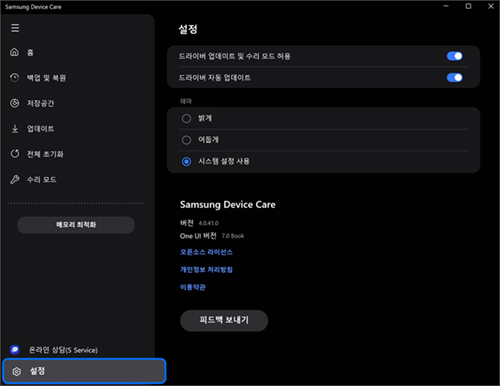Open 전체 초기화 menu item
This screenshot has height=386, width=500.
click(45, 154)
